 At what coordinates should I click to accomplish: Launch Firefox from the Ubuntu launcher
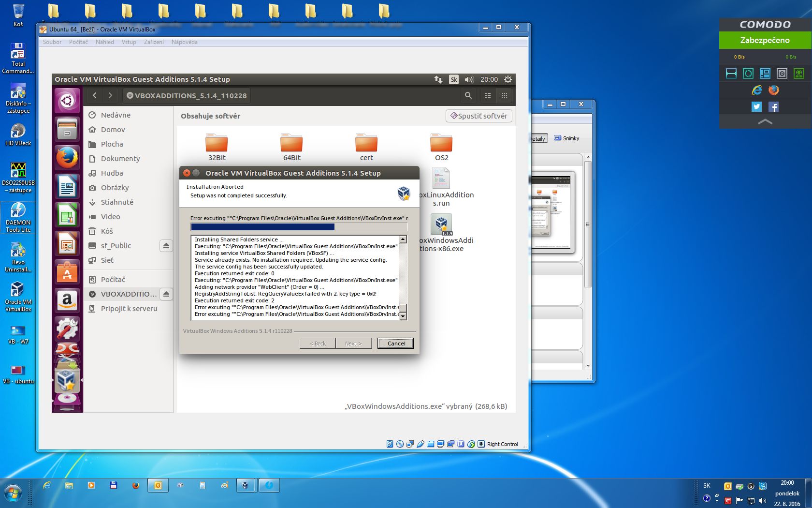[67, 158]
